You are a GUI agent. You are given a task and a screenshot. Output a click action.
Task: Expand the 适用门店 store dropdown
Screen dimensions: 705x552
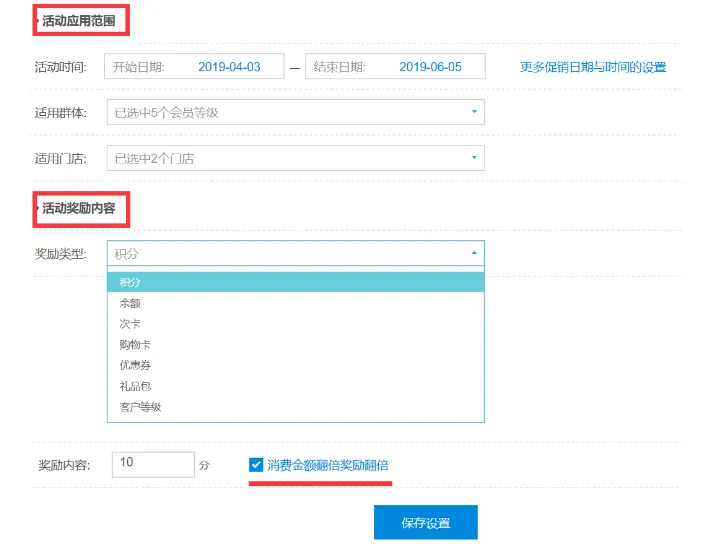pos(295,159)
